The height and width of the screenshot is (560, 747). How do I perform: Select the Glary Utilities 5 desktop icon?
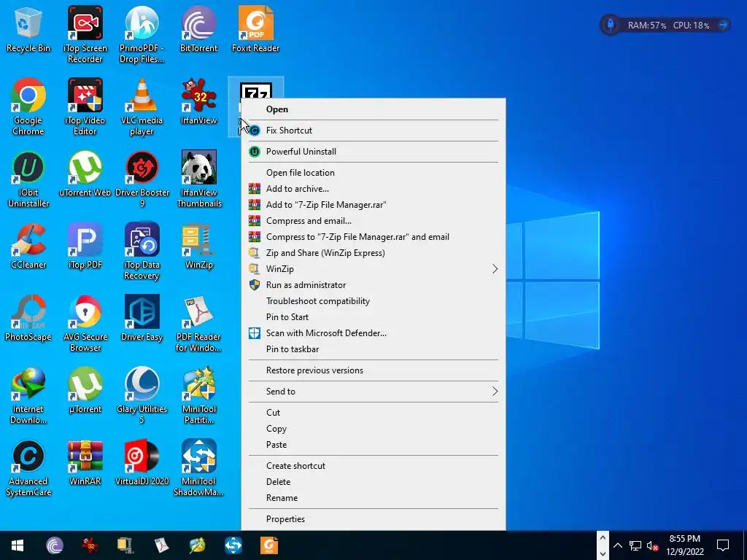click(142, 396)
